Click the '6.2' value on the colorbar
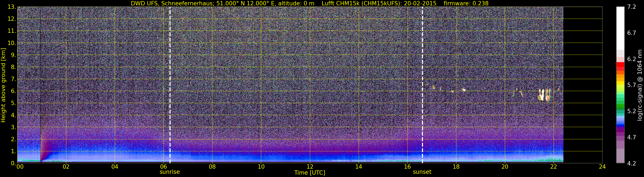 tap(632, 59)
